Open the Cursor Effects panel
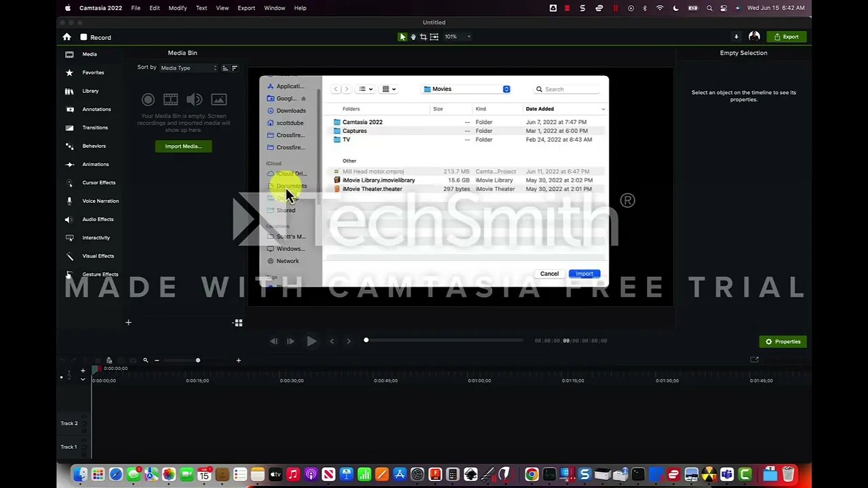Screen dimensions: 868x488 [x=91, y=182]
